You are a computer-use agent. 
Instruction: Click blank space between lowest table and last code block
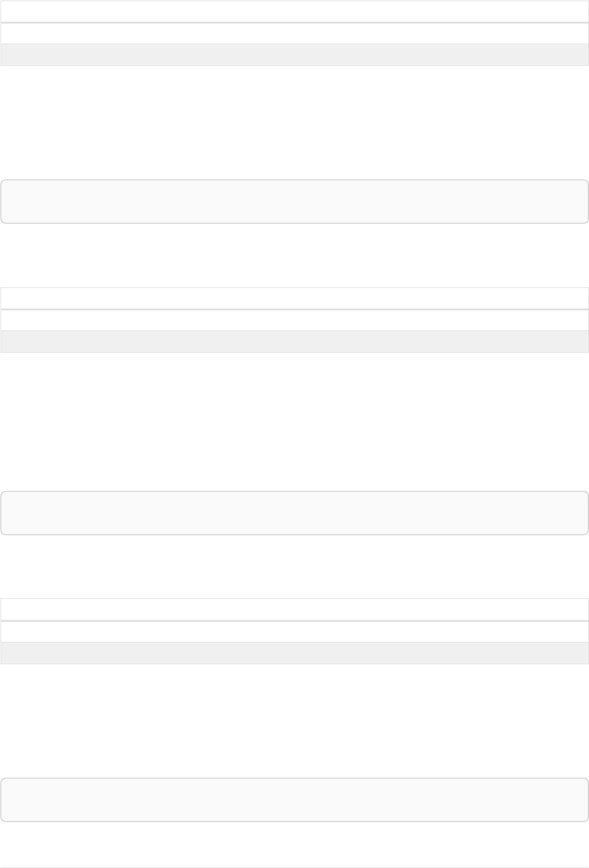pos(294,721)
